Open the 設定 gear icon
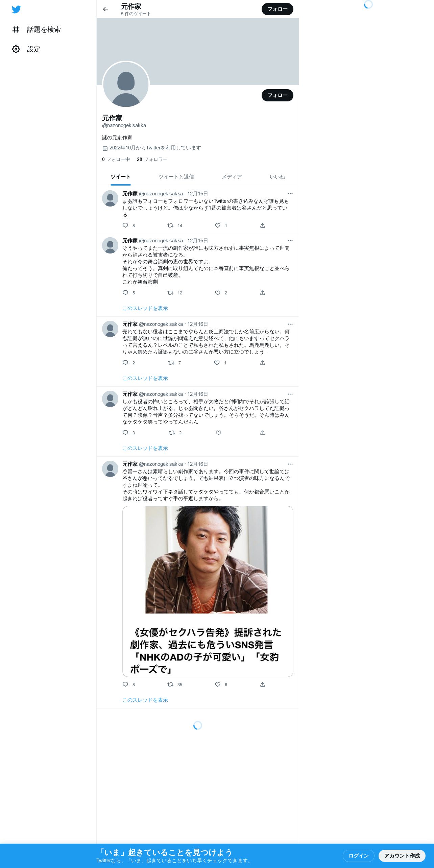This screenshot has width=434, height=868. click(x=16, y=49)
